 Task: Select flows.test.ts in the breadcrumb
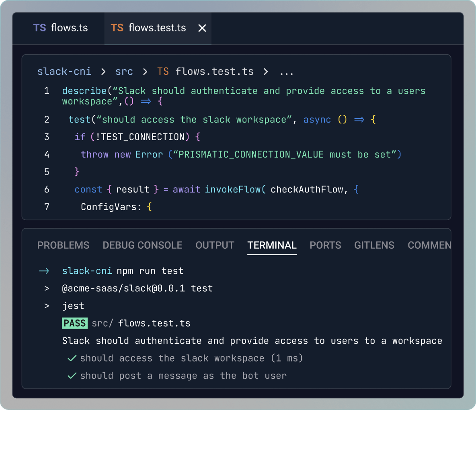(214, 72)
